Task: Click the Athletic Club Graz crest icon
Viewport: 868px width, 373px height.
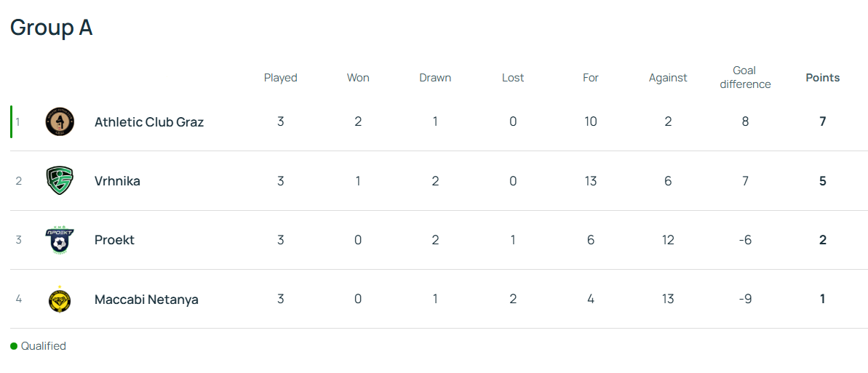Action: pyautogui.click(x=60, y=121)
